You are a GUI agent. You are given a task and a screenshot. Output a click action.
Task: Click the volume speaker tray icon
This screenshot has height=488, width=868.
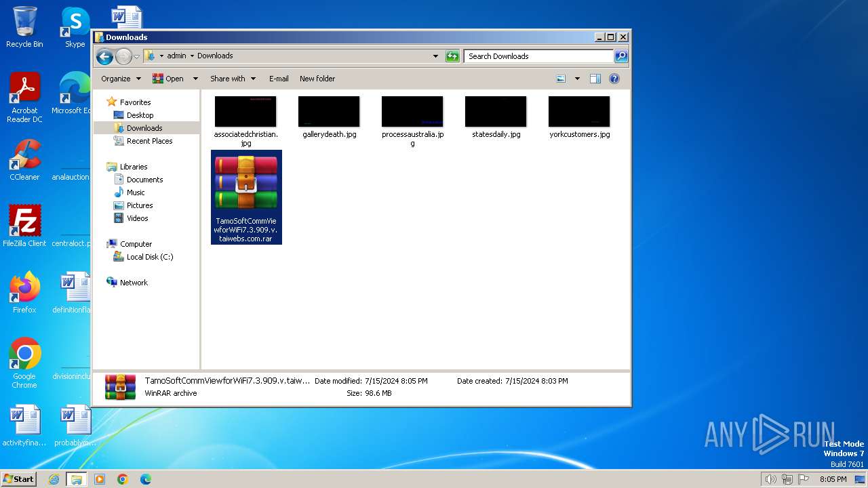click(770, 479)
